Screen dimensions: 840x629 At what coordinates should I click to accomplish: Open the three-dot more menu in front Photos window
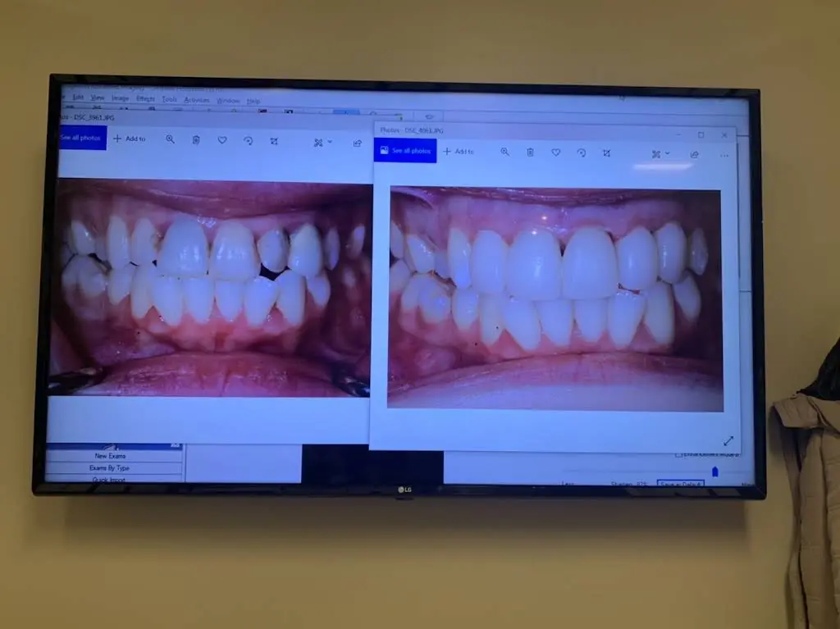tap(724, 155)
